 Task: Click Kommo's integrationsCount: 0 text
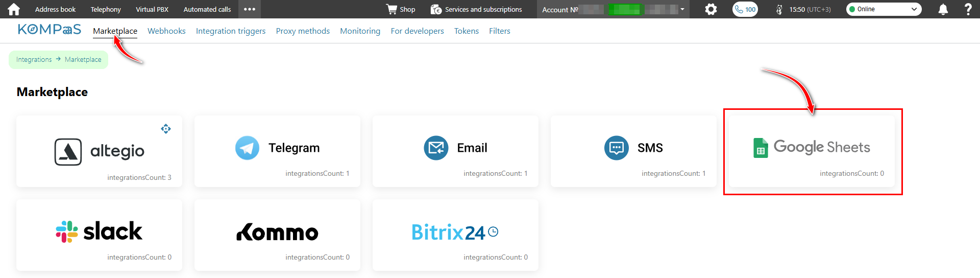click(x=317, y=257)
